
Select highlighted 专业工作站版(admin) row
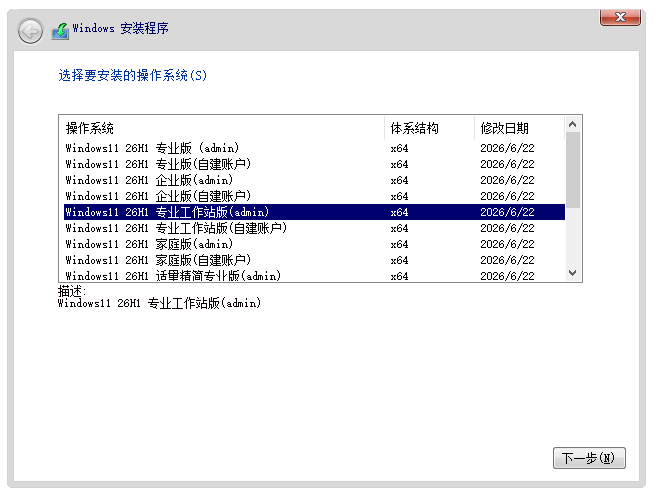point(314,212)
